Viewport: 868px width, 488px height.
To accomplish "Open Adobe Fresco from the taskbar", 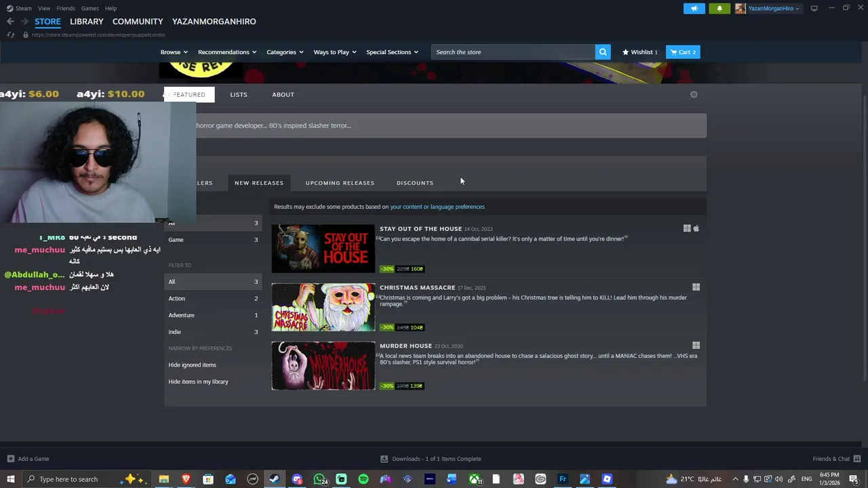I will click(x=563, y=479).
